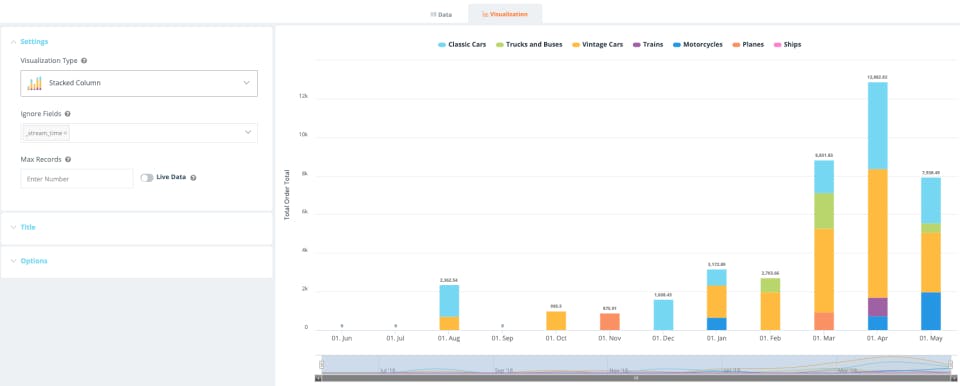The height and width of the screenshot is (386, 960).
Task: Click the '01. Apr' axis label
Action: (877, 338)
